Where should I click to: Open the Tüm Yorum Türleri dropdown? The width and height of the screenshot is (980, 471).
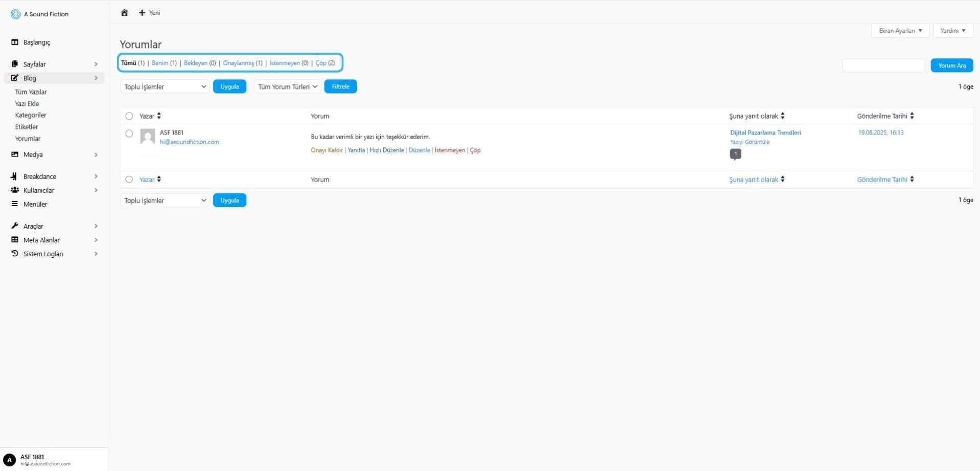pos(287,87)
